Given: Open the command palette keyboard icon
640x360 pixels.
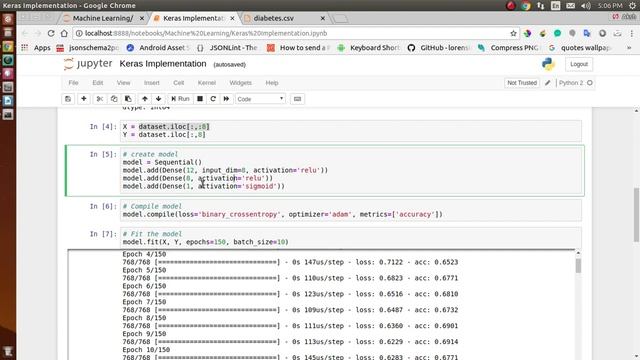Looking at the screenshot, I should 298,99.
